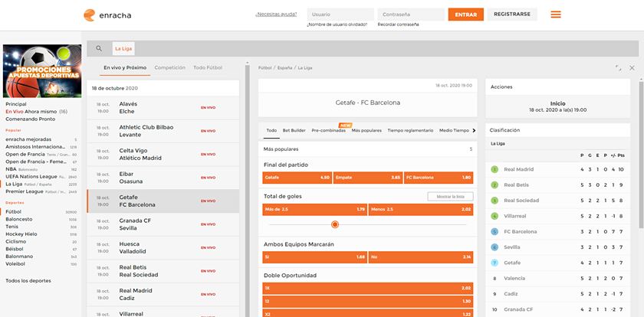Expand the match panel fullscreen icon
644x317 pixels.
click(618, 67)
